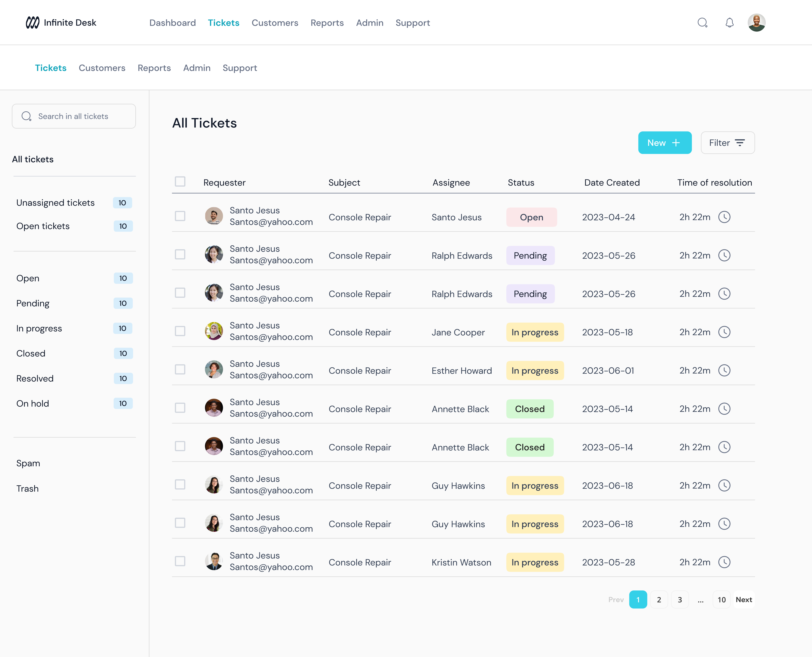
Task: Toggle the select-all checkbox in the table header
Action: (180, 182)
